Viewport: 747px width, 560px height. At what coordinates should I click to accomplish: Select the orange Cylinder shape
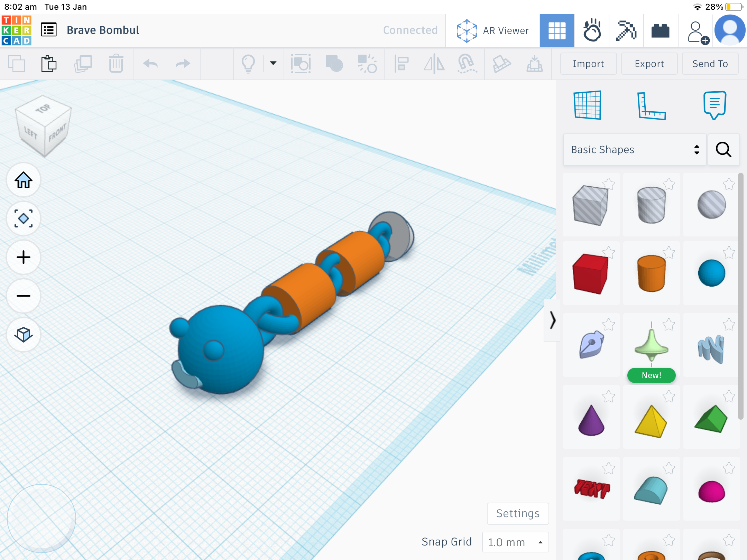click(651, 274)
